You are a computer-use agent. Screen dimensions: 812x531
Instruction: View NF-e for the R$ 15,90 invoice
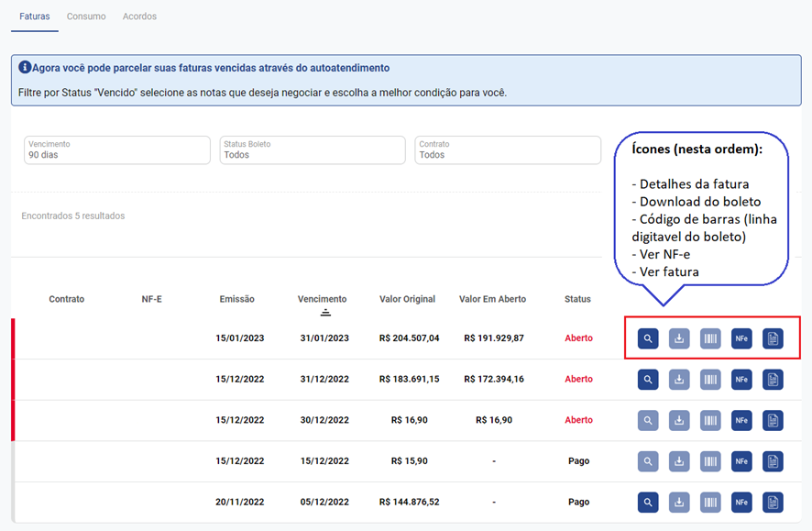741,461
